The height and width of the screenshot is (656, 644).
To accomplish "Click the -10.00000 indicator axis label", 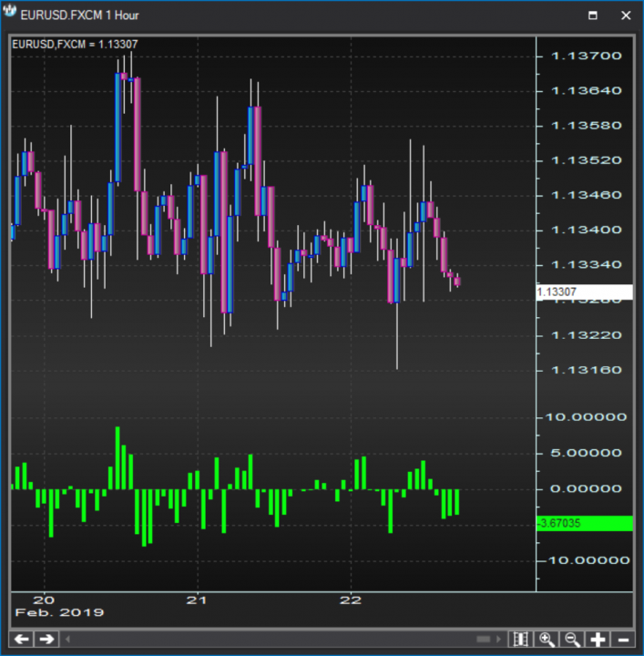I will tap(587, 560).
